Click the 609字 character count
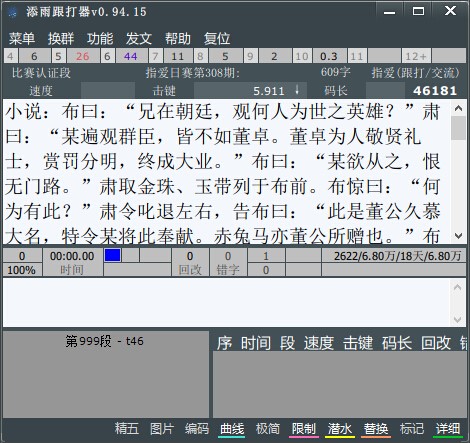The width and height of the screenshot is (470, 443). (x=335, y=72)
